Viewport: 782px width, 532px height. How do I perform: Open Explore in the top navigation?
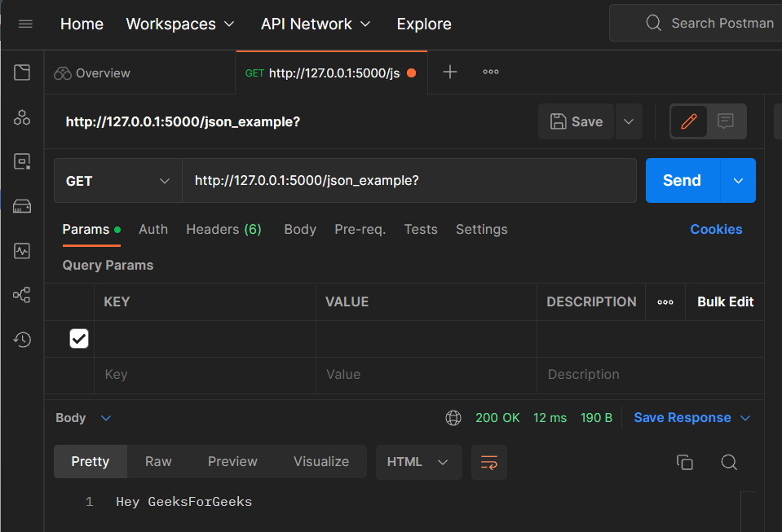pos(424,24)
